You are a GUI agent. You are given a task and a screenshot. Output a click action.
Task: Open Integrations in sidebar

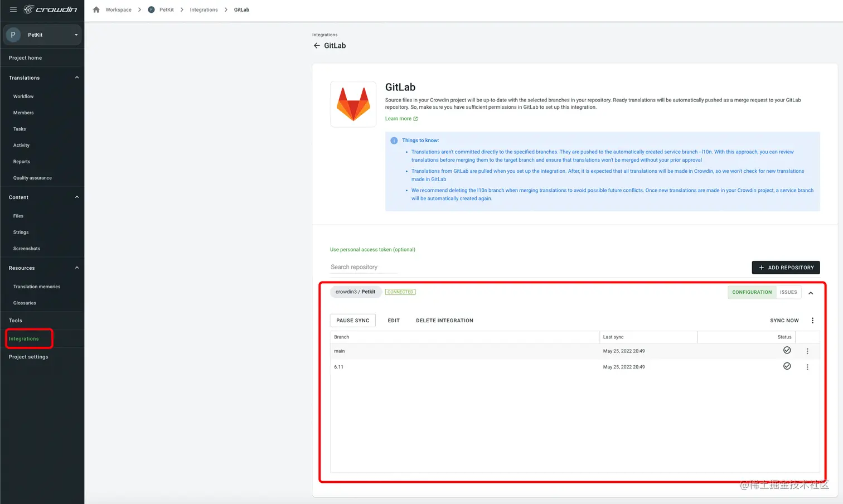(x=24, y=338)
